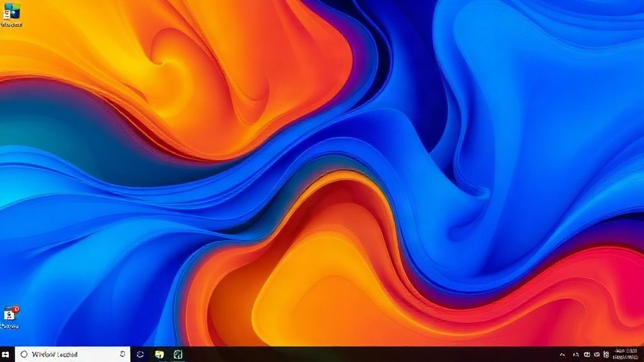Image resolution: width=644 pixels, height=362 pixels.
Task: Select the desktop shortcut with the red badge
Action: coord(10,317)
